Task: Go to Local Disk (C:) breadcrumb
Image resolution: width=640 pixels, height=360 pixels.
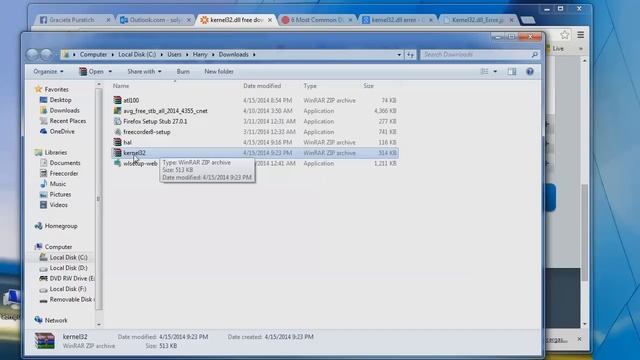Action: tap(137, 54)
